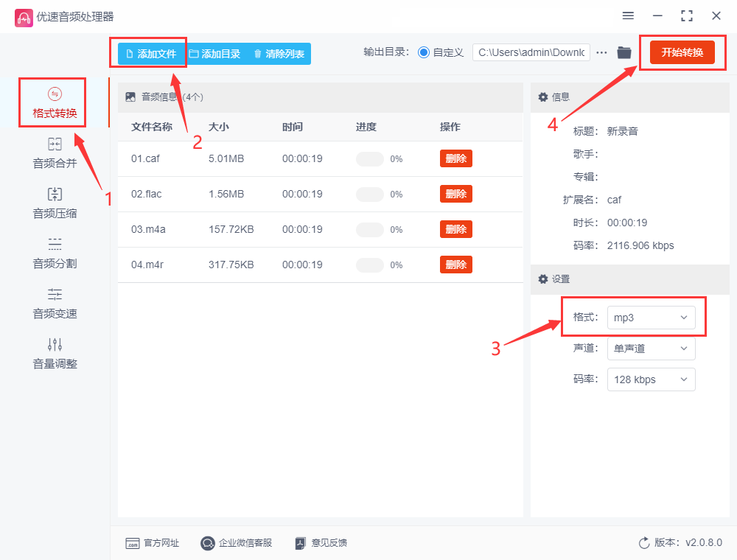Open the output folder icon
Viewport: 737px width, 560px height.
click(x=624, y=52)
